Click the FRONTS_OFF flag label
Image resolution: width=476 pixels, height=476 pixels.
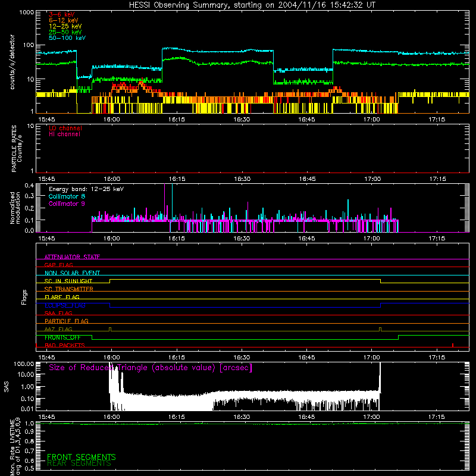pyautogui.click(x=62, y=337)
